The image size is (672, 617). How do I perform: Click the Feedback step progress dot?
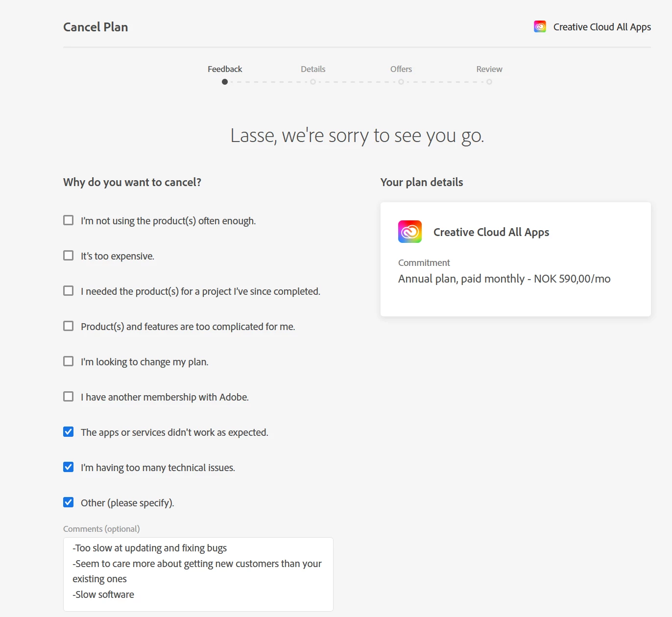point(225,82)
